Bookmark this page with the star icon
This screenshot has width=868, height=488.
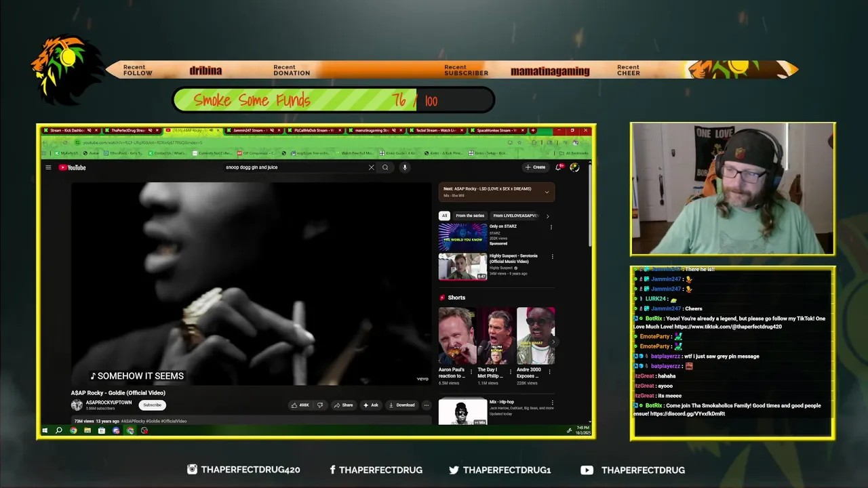519,142
